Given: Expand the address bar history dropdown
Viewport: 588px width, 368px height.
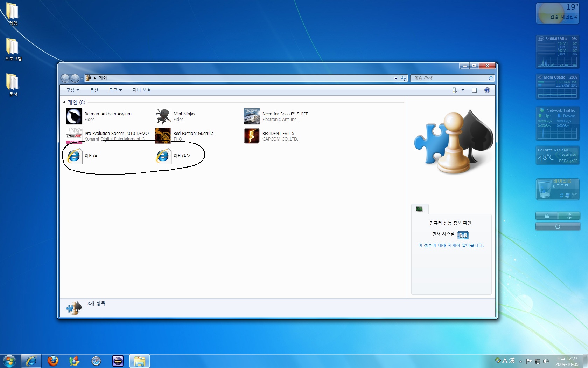Looking at the screenshot, I should coord(395,78).
